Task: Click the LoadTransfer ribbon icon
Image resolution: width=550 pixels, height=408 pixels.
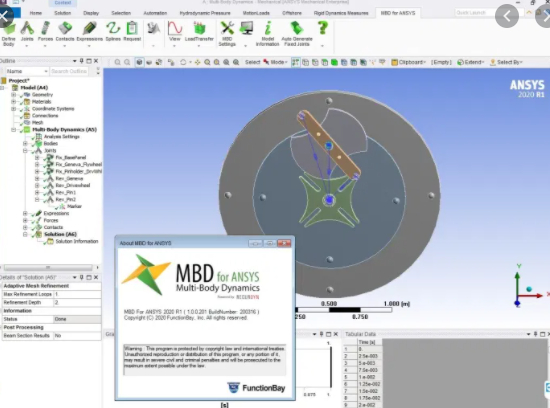Action: click(x=199, y=29)
